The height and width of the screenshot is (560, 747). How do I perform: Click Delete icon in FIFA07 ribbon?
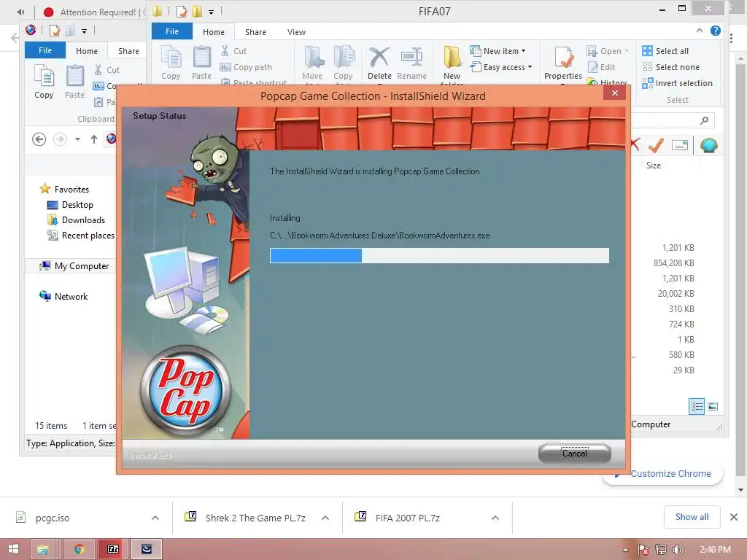(379, 63)
